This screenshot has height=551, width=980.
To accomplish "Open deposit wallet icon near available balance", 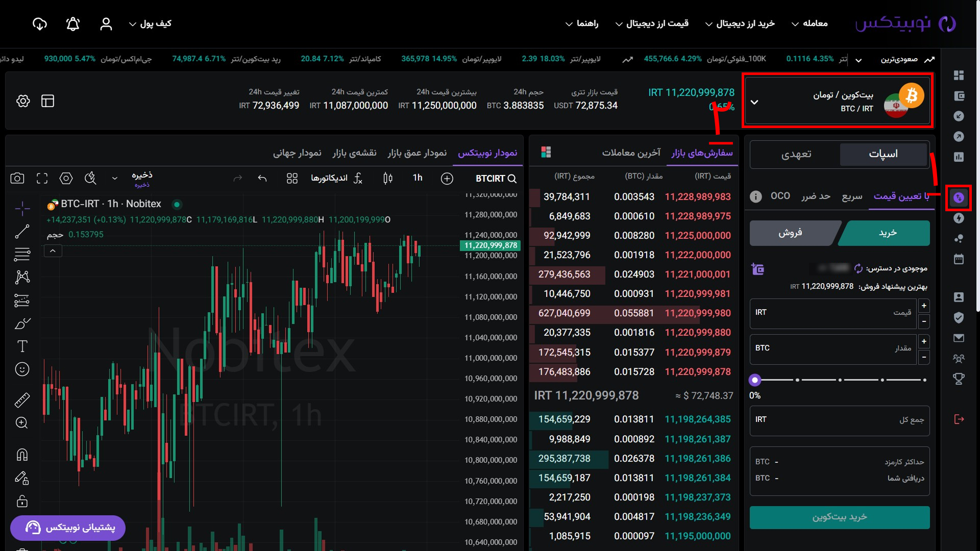I will (757, 269).
